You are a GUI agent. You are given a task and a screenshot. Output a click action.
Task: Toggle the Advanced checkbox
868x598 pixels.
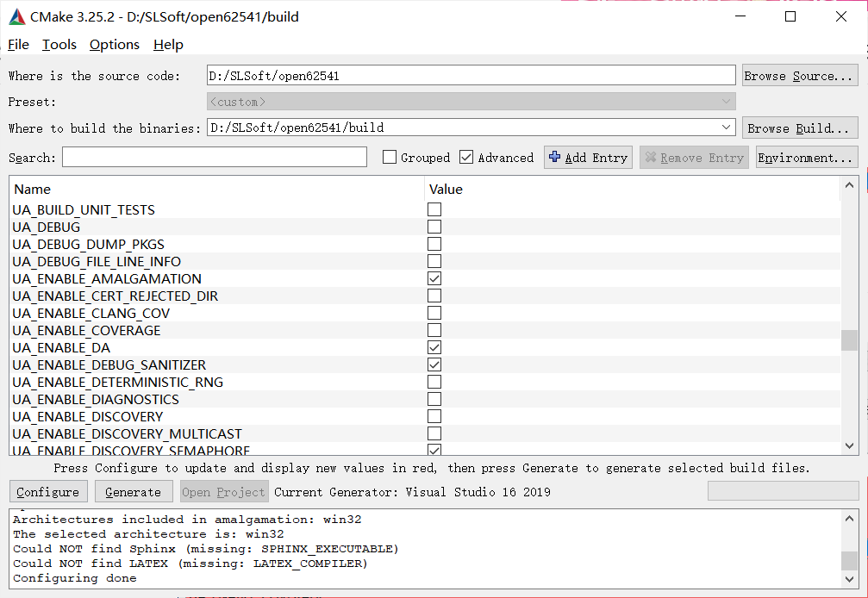[466, 158]
